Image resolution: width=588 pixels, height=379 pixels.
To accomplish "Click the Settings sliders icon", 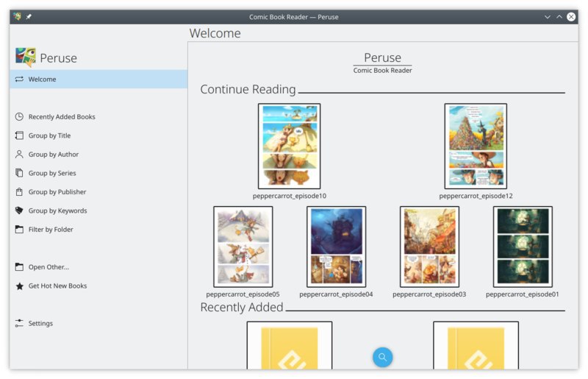I will [19, 323].
